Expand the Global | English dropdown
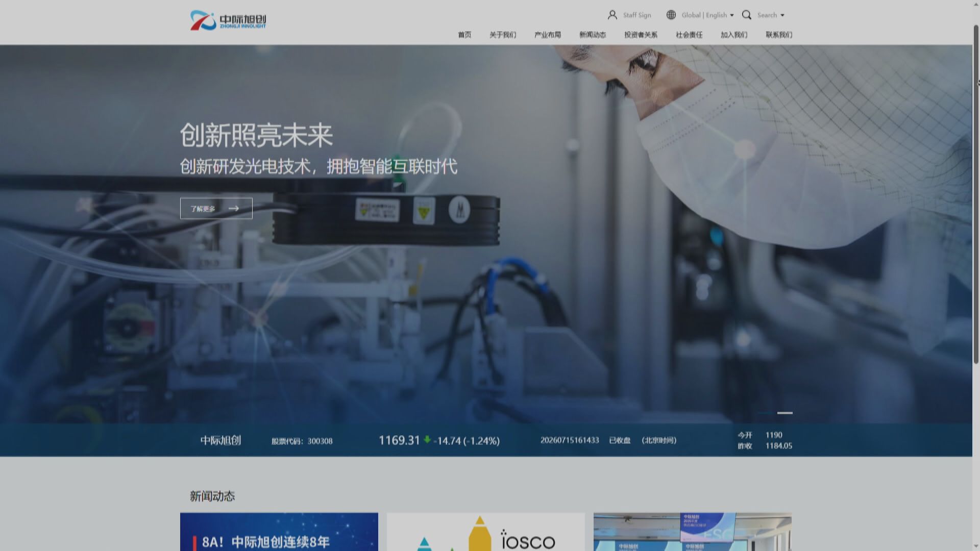The width and height of the screenshot is (980, 551). click(707, 15)
